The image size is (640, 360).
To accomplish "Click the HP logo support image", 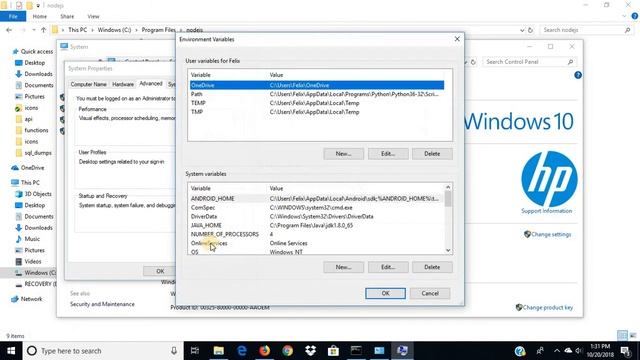I will pyautogui.click(x=549, y=179).
